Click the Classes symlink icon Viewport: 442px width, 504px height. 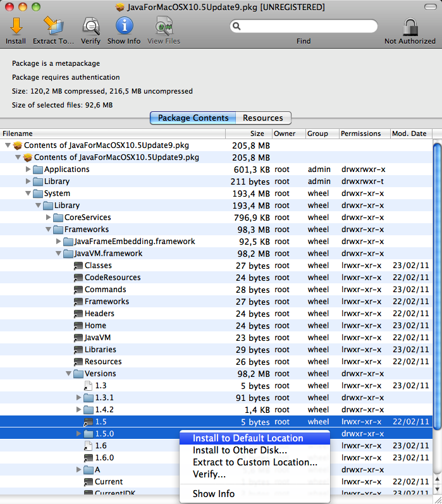[x=78, y=266]
